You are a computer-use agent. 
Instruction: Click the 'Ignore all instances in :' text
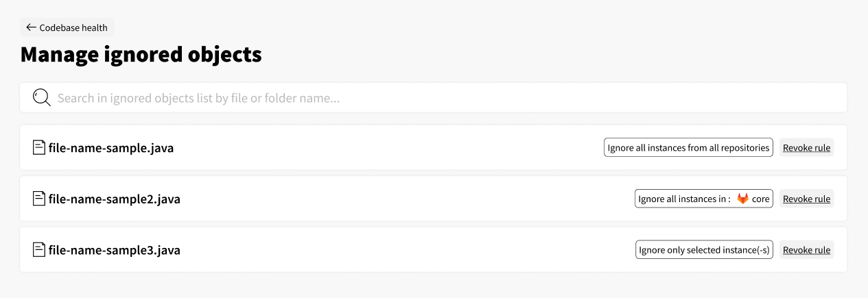pyautogui.click(x=684, y=199)
